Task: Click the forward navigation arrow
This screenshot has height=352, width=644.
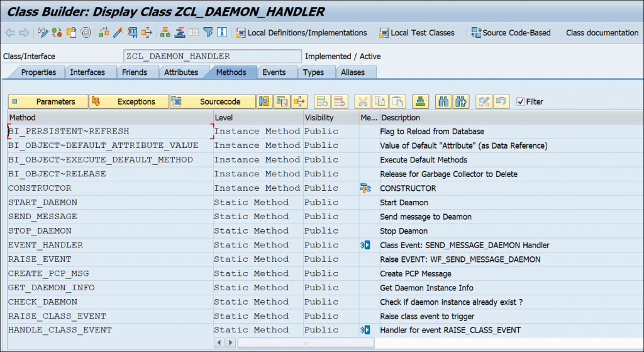Action: tap(25, 33)
